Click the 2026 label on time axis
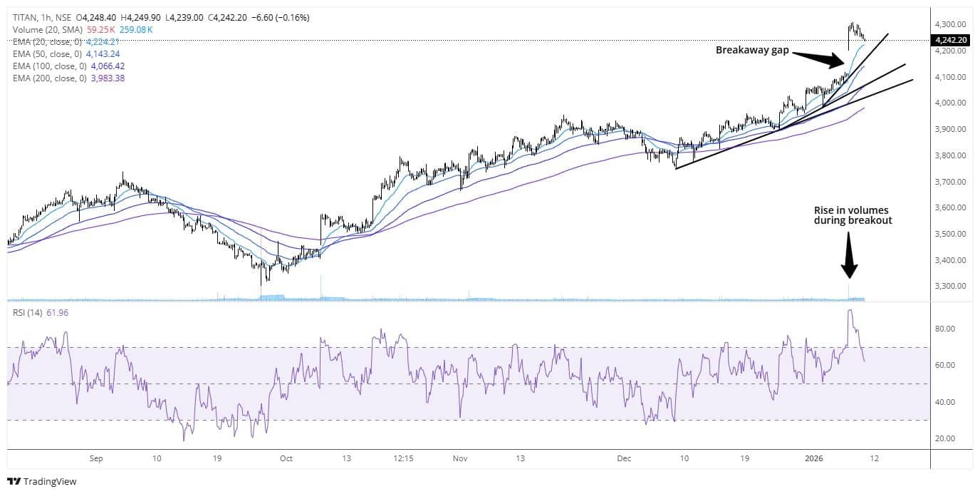 pyautogui.click(x=813, y=458)
